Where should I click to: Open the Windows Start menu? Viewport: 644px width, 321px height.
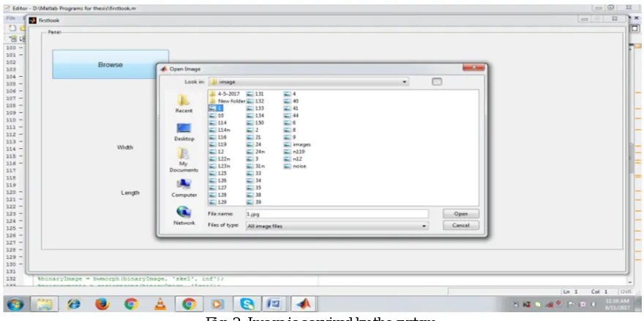[x=15, y=305]
